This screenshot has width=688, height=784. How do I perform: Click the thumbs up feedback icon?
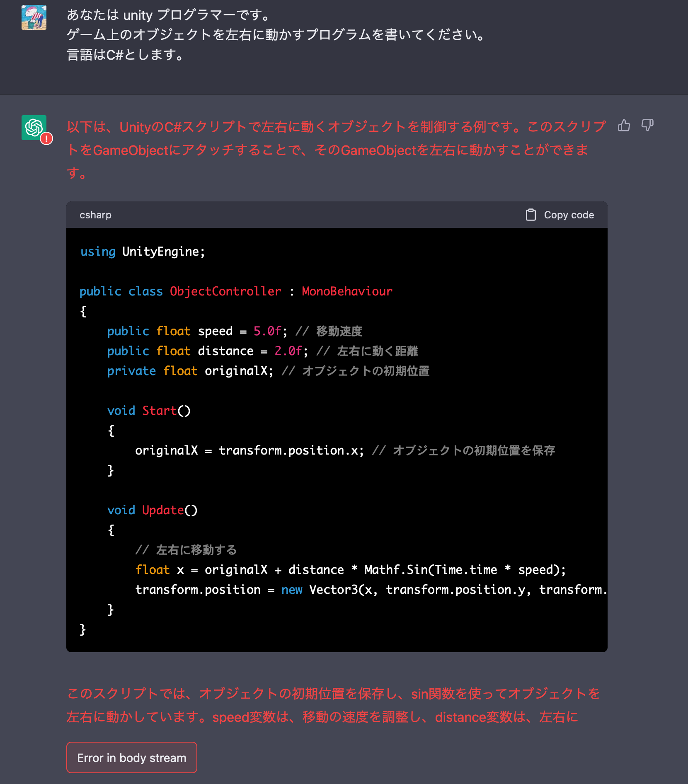[624, 125]
